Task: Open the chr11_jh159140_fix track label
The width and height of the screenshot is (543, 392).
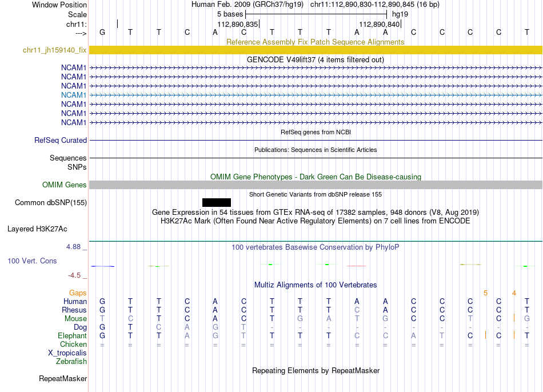Action: (x=54, y=50)
